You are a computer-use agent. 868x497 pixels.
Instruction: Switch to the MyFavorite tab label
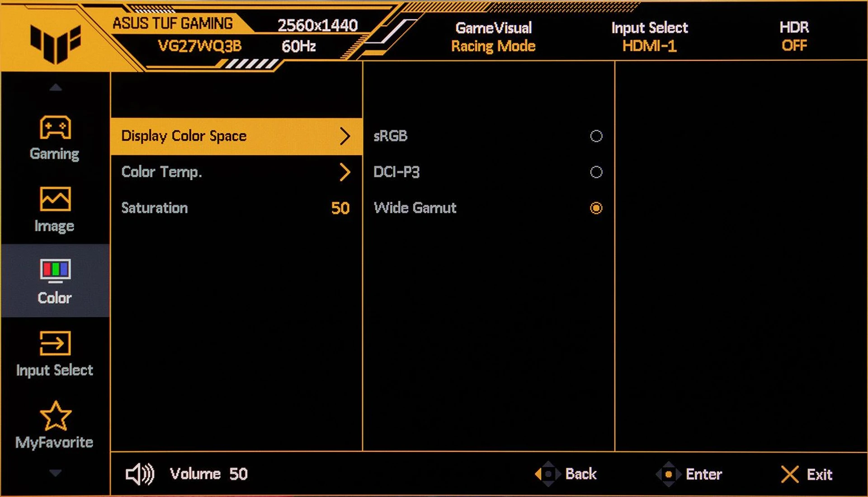pos(54,442)
